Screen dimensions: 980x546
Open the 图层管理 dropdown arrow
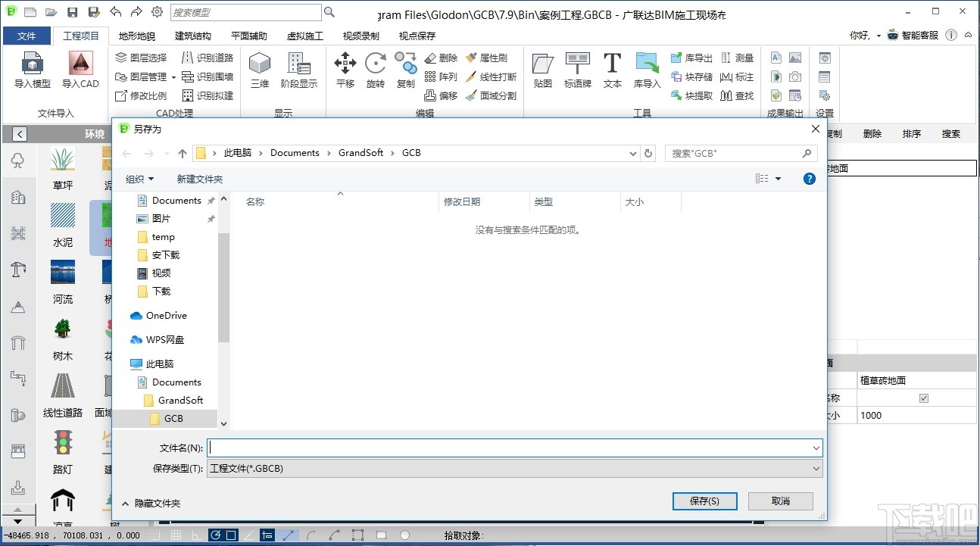coord(173,77)
